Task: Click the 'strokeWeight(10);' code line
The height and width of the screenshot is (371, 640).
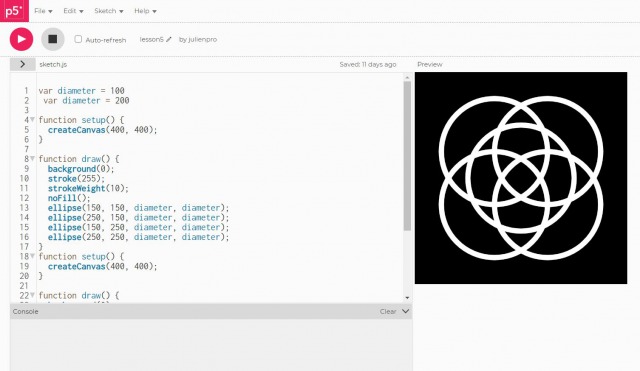Action: point(88,188)
